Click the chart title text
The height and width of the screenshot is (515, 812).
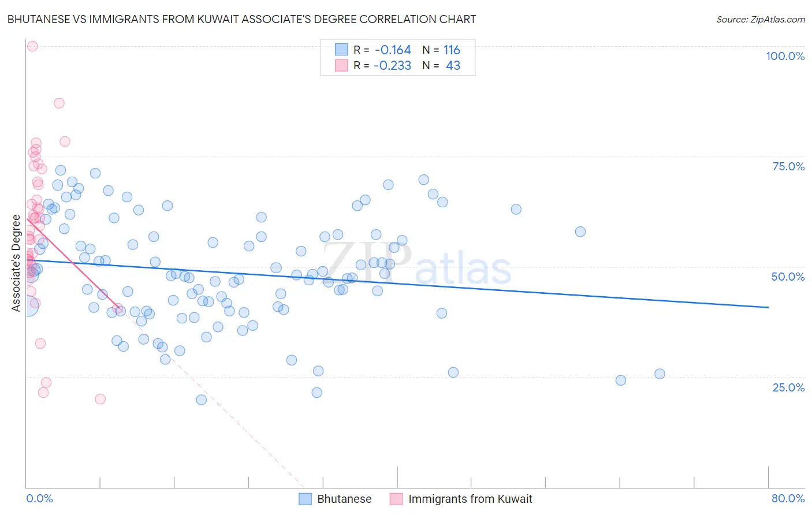click(241, 19)
